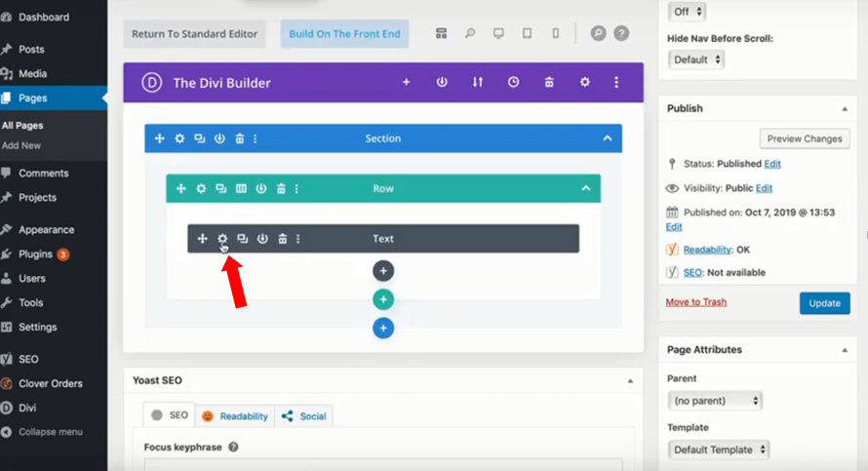Switch to Yoast Readability tab

[x=235, y=416]
